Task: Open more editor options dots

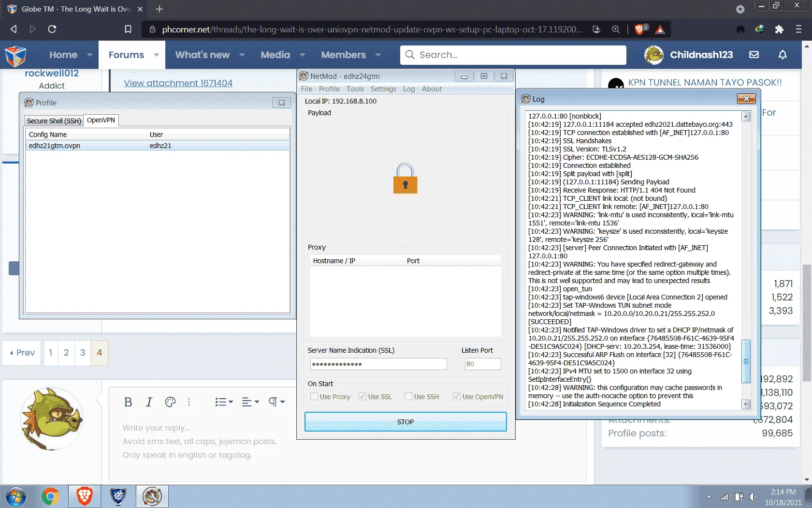Action: pyautogui.click(x=189, y=402)
